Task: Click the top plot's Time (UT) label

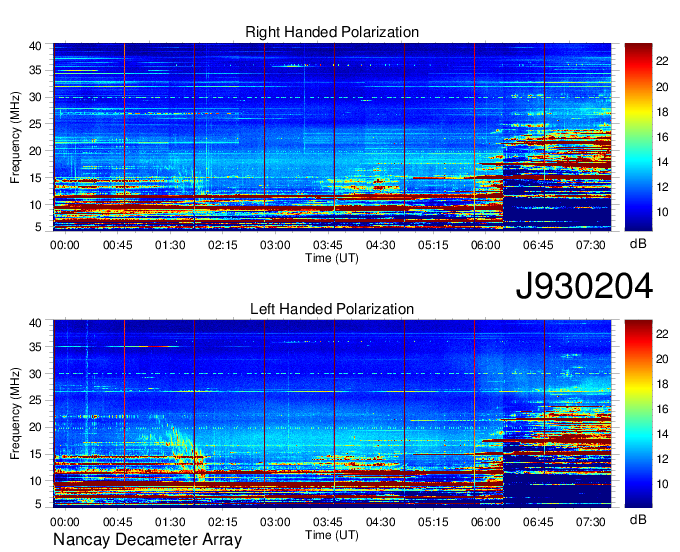Action: 332,258
